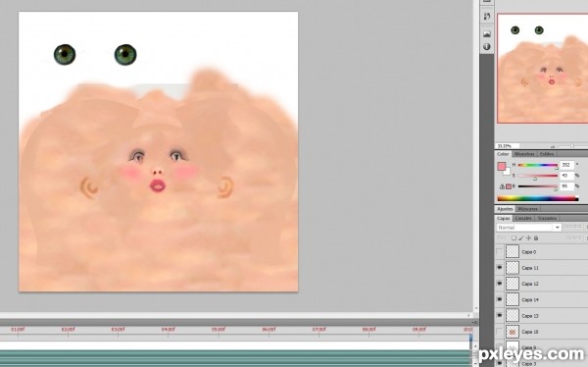This screenshot has height=367, width=588.
Task: Click the pink foreground color swatch
Action: click(502, 166)
